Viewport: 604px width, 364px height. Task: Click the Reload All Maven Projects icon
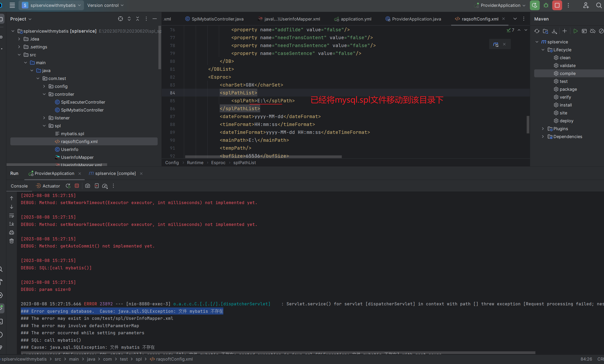pos(537,31)
